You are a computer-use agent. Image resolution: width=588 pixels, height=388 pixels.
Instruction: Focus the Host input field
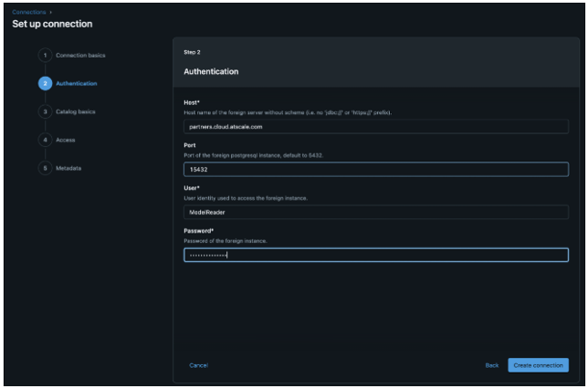tap(376, 127)
